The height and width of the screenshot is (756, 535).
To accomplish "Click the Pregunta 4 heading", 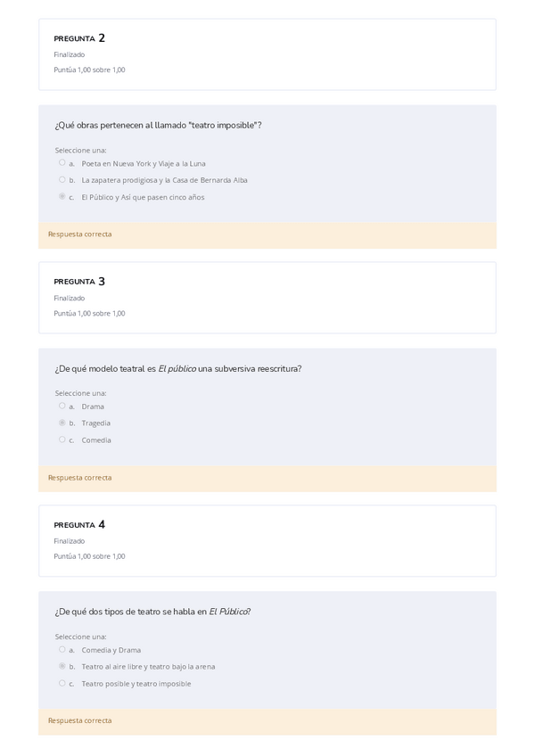I will point(79,525).
